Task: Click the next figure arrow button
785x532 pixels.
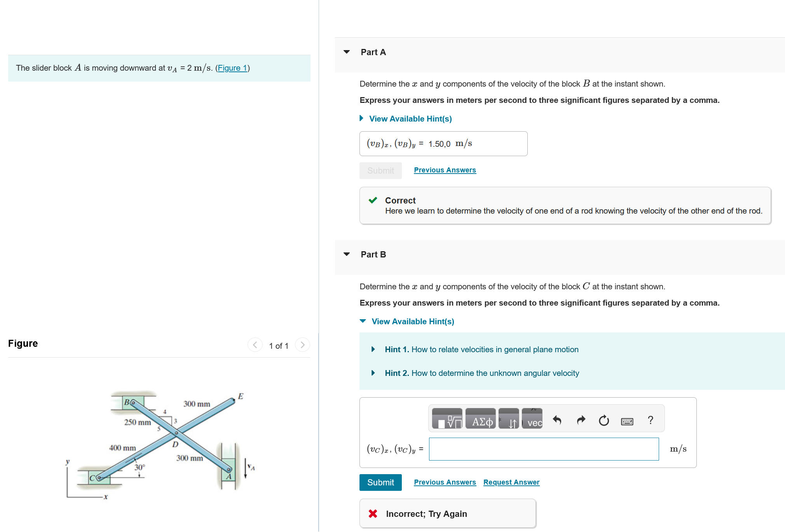Action: [302, 345]
